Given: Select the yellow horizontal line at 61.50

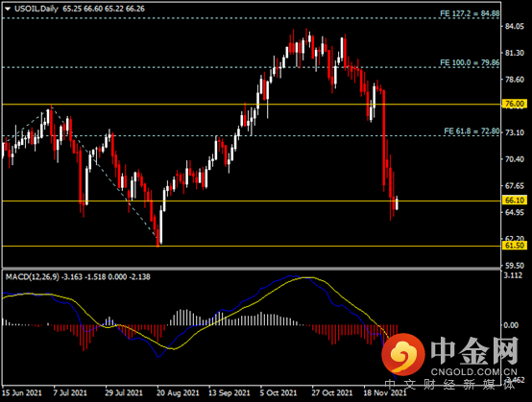Looking at the screenshot, I should [252, 246].
